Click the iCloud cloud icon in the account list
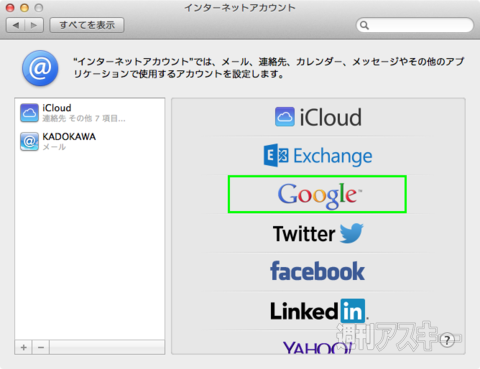480x369 pixels. [x=29, y=113]
